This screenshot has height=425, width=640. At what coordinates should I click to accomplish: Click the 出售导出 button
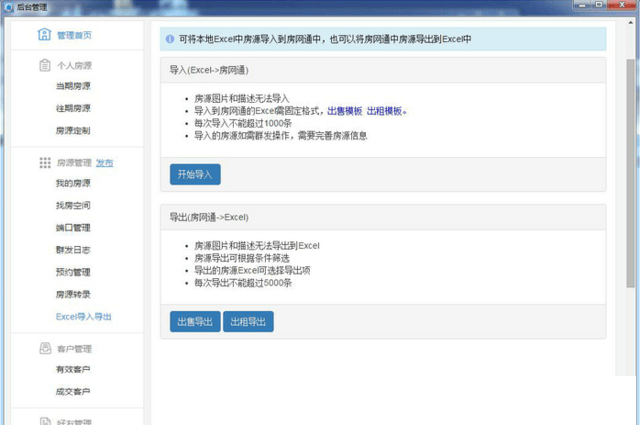195,322
